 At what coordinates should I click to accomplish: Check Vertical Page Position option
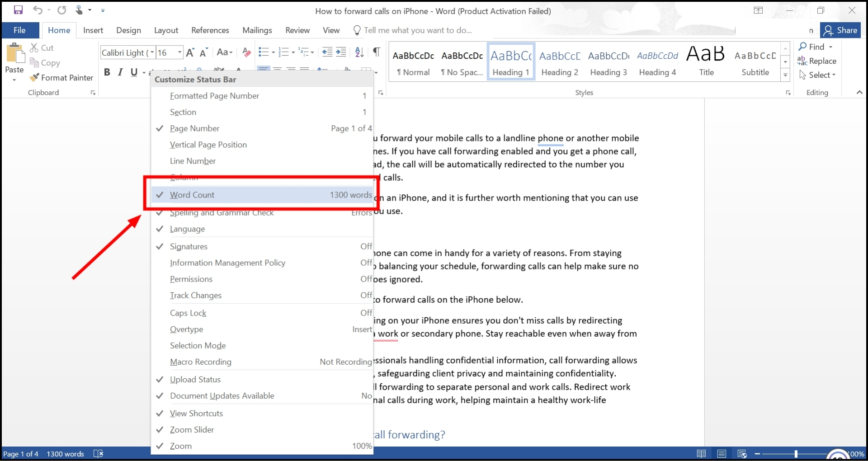point(208,145)
